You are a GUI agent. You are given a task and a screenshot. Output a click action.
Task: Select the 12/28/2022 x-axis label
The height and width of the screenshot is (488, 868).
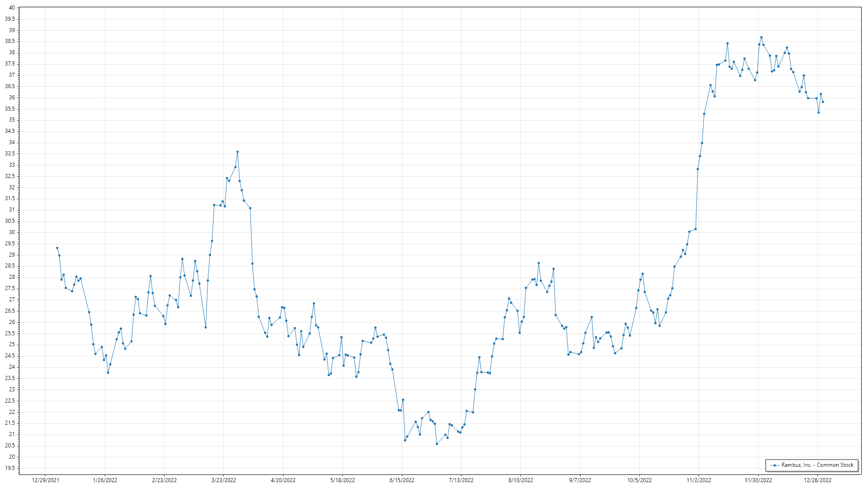[x=817, y=480]
